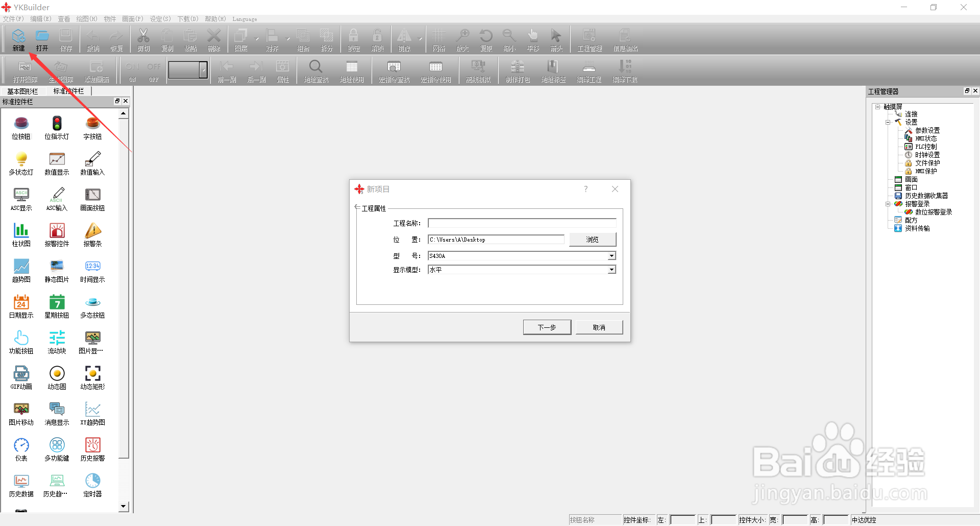Viewport: 980px width, 526px height.
Task: Select 历史数据收集器 in project tree
Action: (926, 196)
